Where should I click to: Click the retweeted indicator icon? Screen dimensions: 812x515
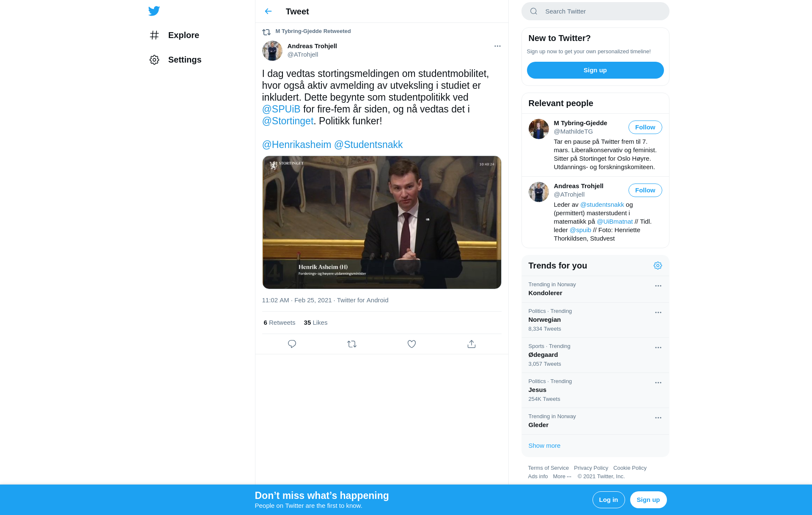(266, 32)
